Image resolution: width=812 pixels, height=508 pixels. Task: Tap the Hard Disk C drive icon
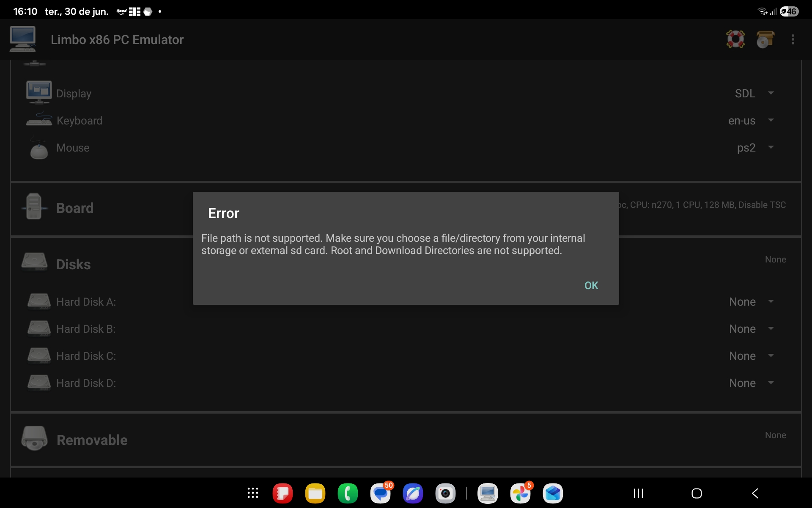pos(39,355)
